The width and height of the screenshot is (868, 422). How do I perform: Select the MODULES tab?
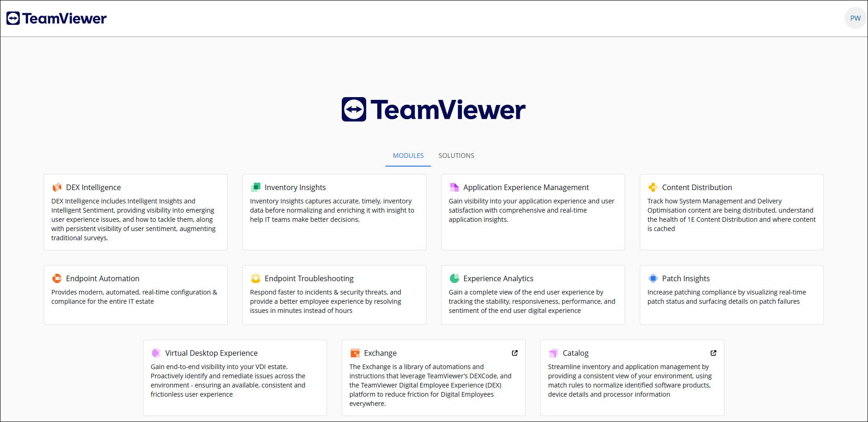(x=408, y=156)
